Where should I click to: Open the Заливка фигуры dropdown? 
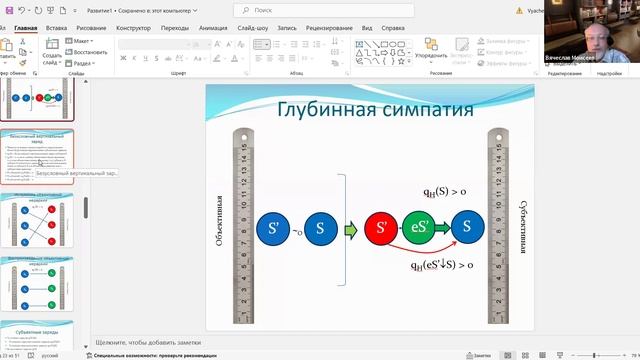[503, 41]
